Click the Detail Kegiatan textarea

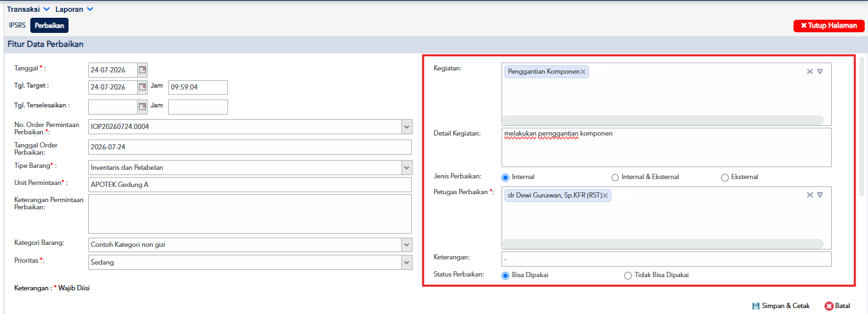coord(666,147)
